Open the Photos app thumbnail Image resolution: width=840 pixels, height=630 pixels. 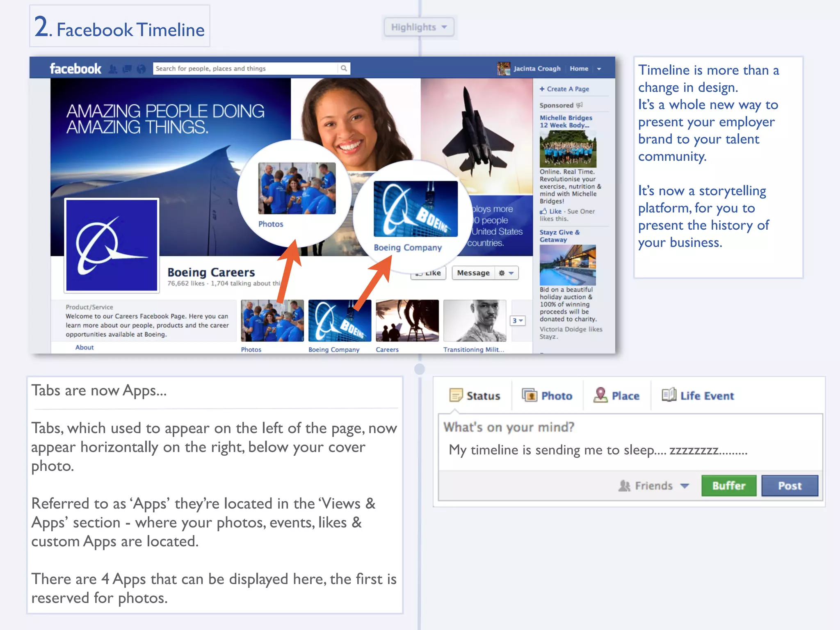[272, 321]
